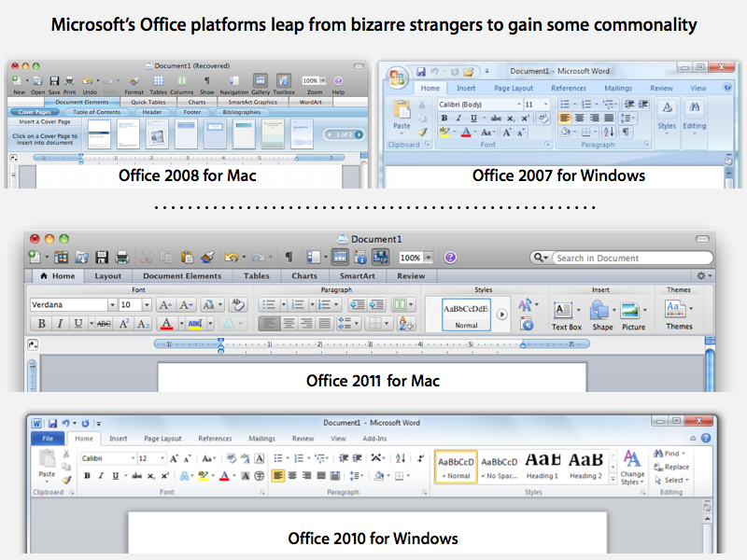
Task: Click Replace in Office 2010 Editing group
Action: [671, 467]
